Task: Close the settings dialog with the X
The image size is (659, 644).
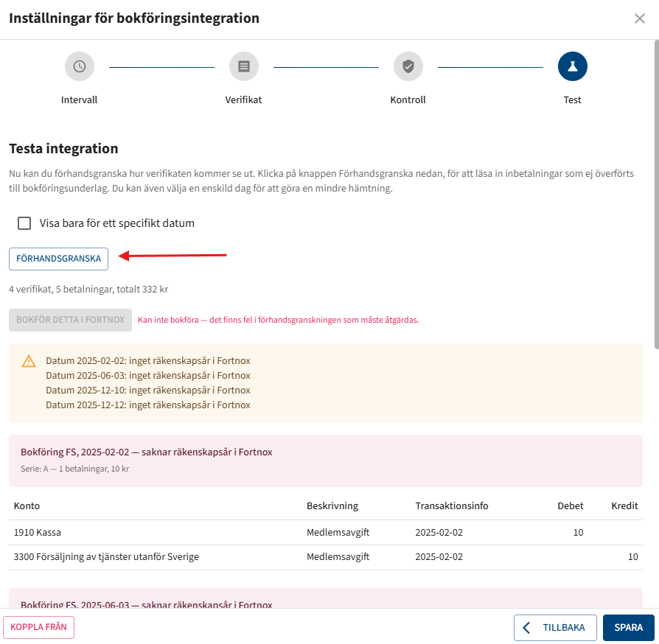Action: pyautogui.click(x=640, y=18)
